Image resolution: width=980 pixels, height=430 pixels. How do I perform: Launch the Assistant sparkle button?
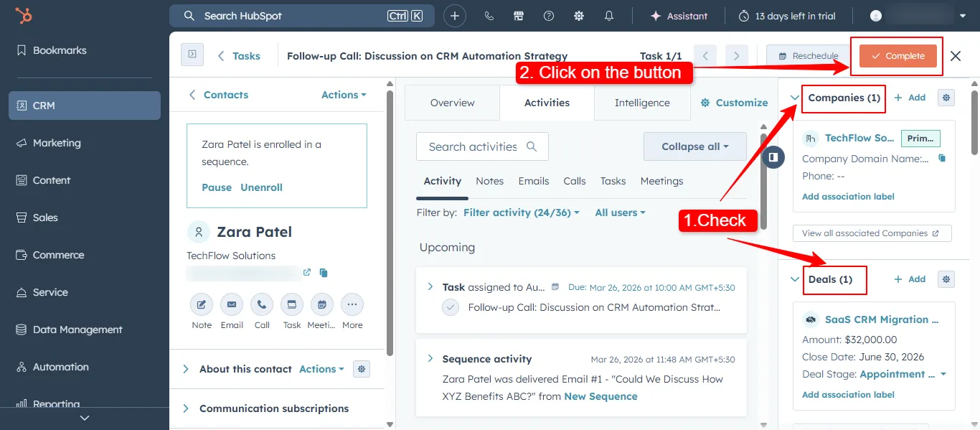click(x=679, y=16)
